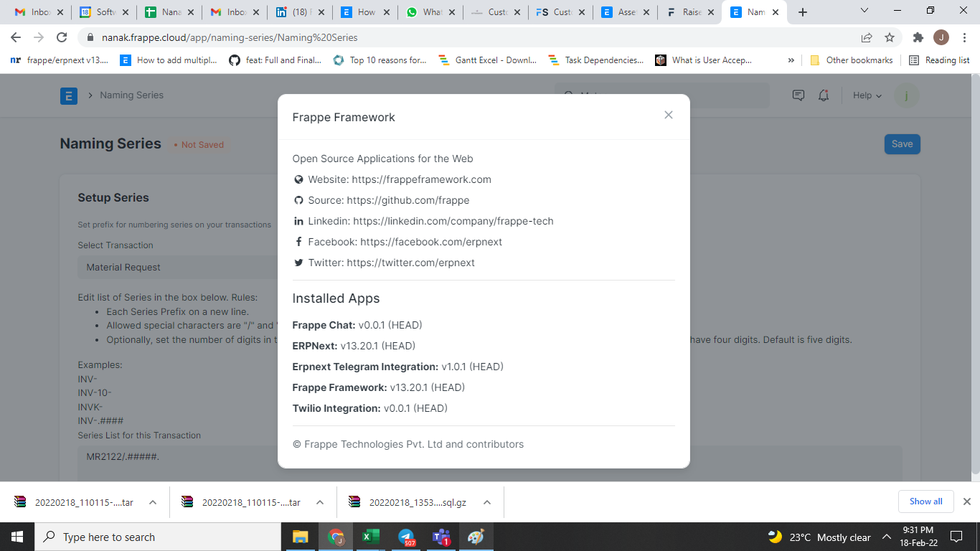This screenshot has width=980, height=551.
Task: Click the globe icon beside the website link
Action: [x=298, y=179]
